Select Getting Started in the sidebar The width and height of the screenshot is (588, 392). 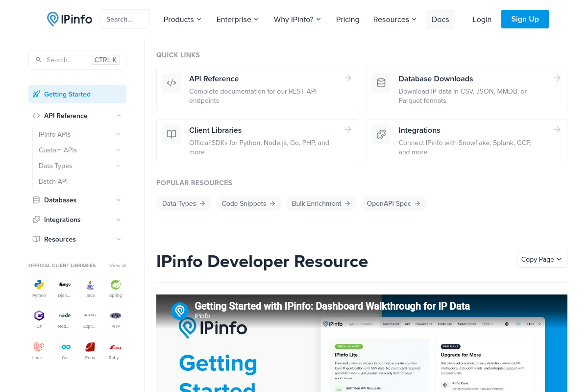point(77,94)
